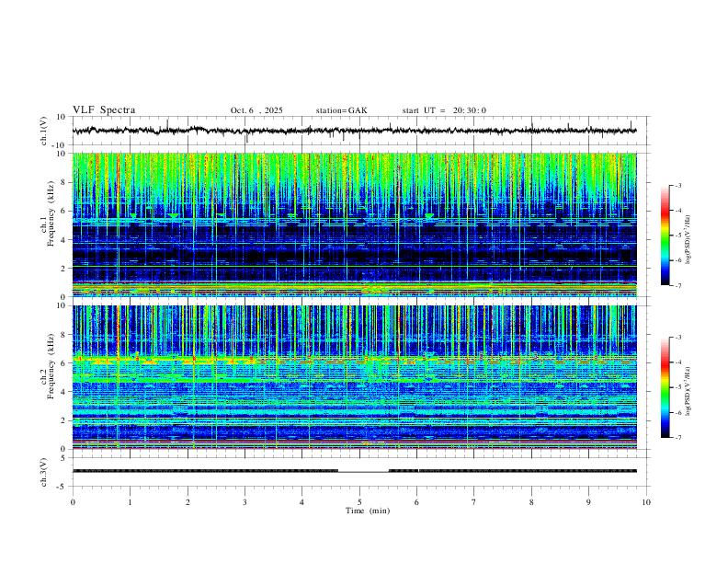Click the "station=GAK" header label
Screen dimensions: 728x563
tap(341, 110)
